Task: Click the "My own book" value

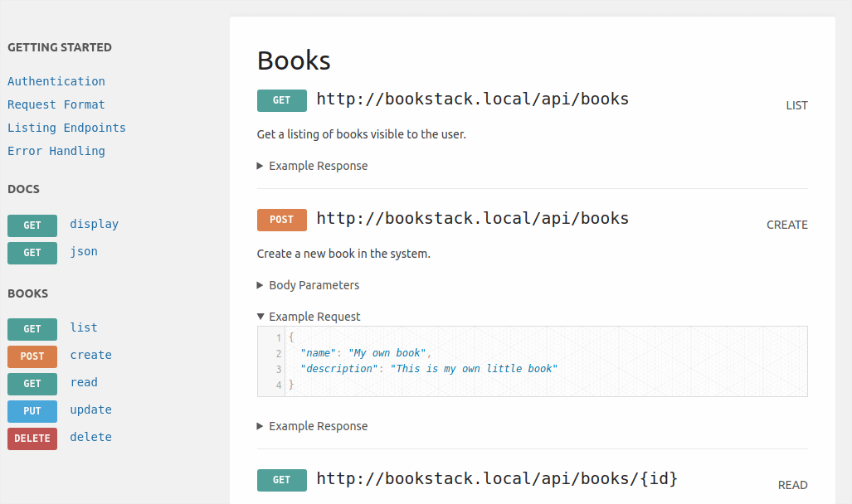Action: [387, 353]
